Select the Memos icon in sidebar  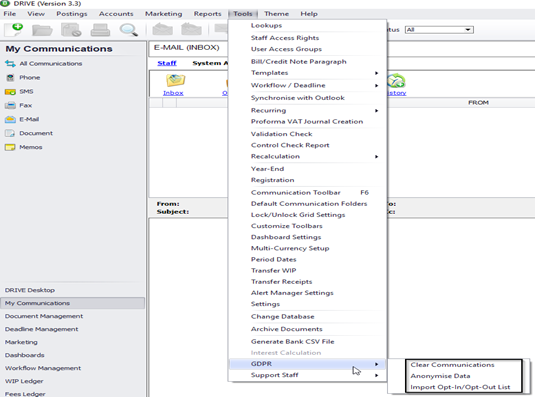10,147
